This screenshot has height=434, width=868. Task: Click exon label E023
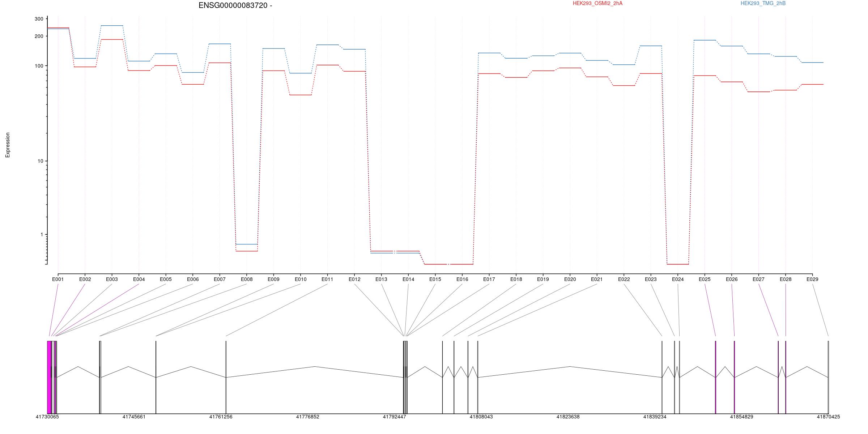point(651,279)
